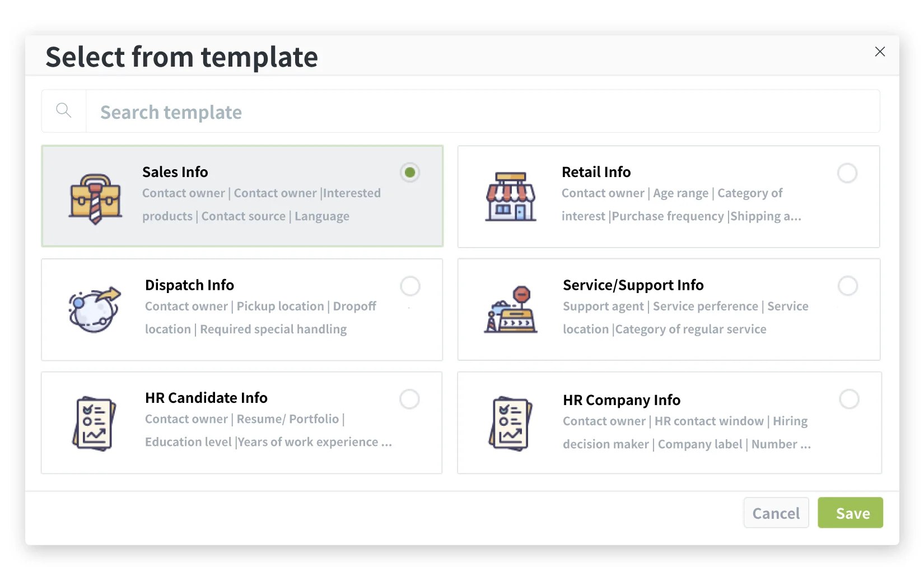This screenshot has width=924, height=567.
Task: Click the Service/Support Info icon
Action: pos(510,310)
